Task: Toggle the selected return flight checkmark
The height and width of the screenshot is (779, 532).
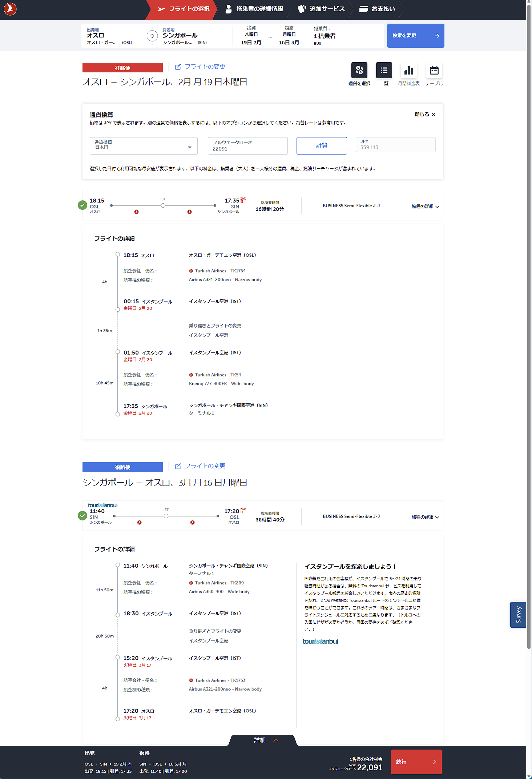Action: coord(82,516)
